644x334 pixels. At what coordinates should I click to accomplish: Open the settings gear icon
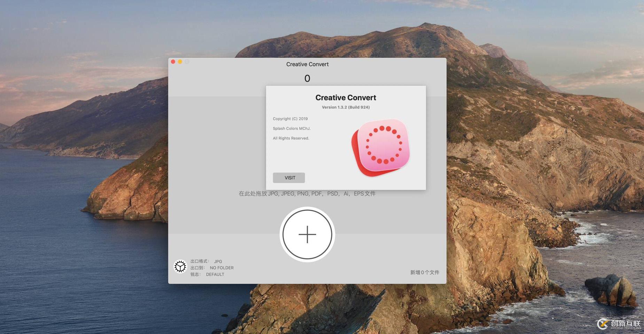(180, 267)
